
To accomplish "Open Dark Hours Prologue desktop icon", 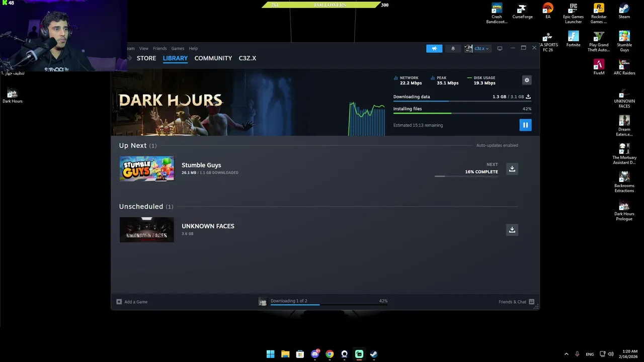I will coord(624,211).
